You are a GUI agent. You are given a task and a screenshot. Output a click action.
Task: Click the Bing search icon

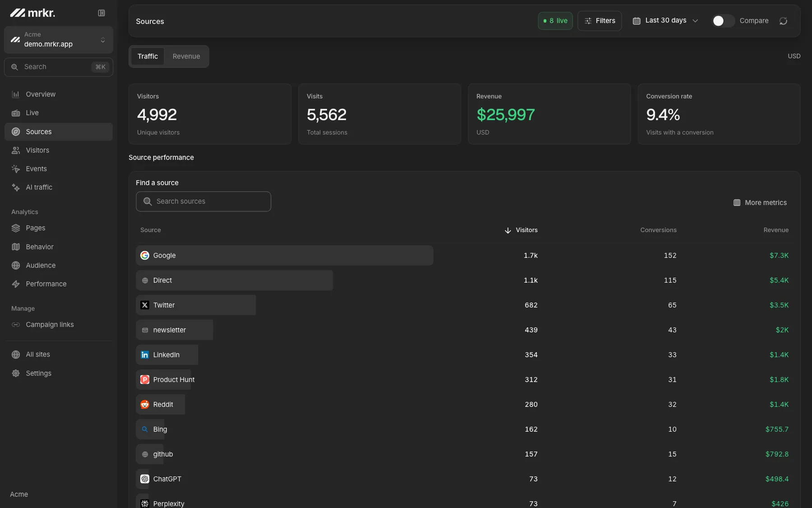145,429
